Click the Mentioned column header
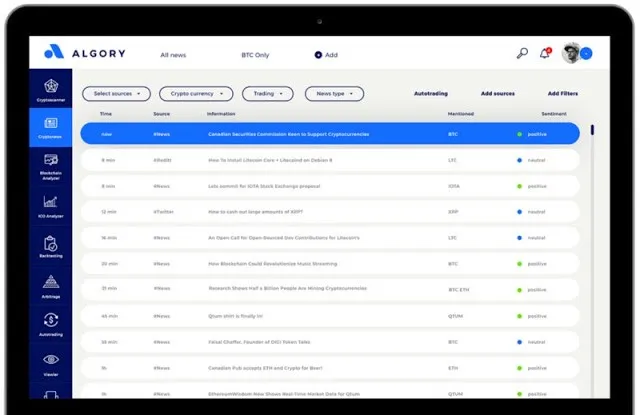The height and width of the screenshot is (415, 640). [460, 114]
